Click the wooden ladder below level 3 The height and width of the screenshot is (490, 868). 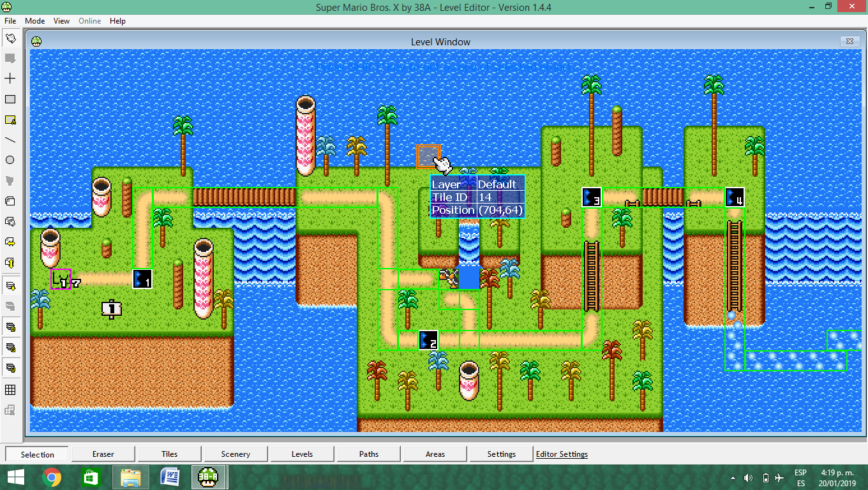tap(592, 276)
